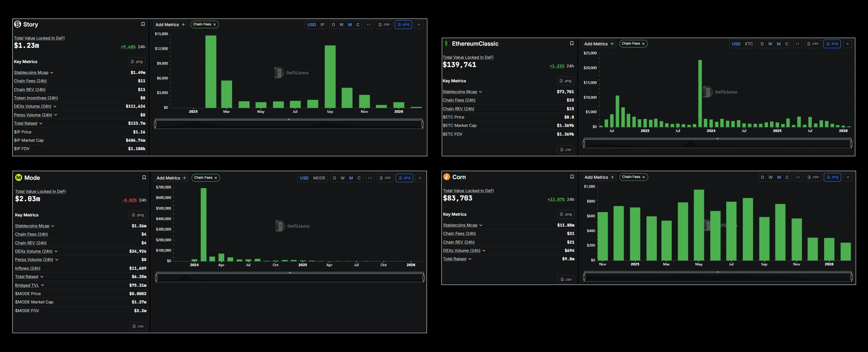Switch Story chart denomination to IP
Screen dimensions: 868x352
point(322,25)
